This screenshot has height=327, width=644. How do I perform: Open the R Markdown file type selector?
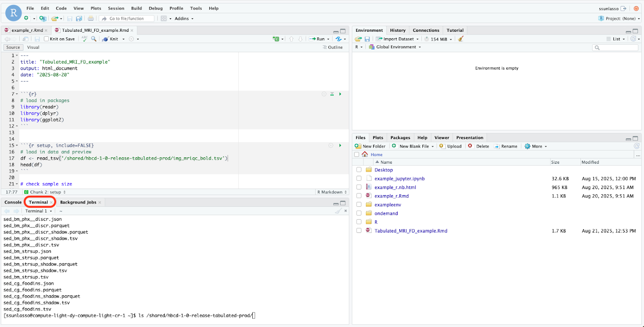332,192
